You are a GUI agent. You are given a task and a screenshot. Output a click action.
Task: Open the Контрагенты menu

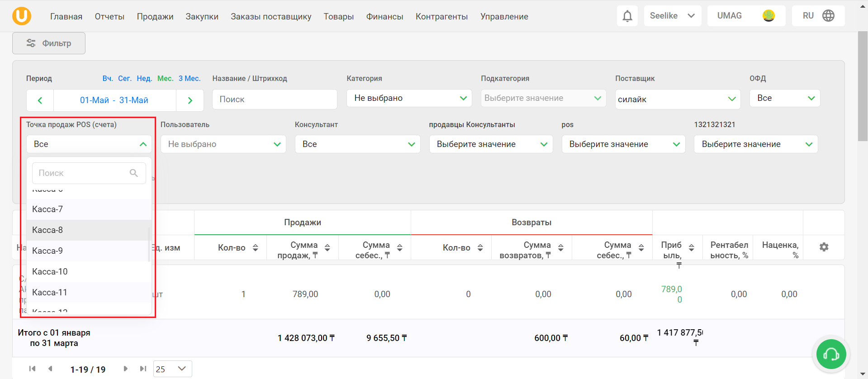(442, 16)
